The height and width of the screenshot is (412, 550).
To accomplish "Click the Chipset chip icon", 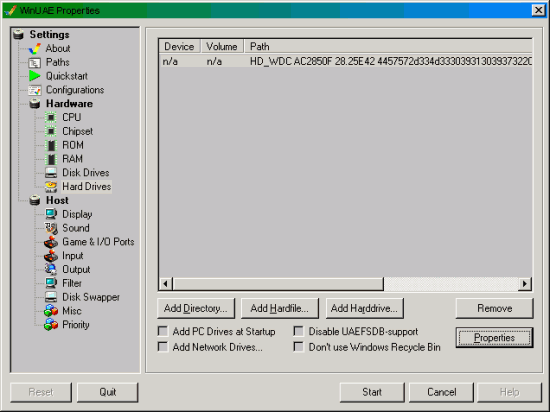I will [x=51, y=131].
